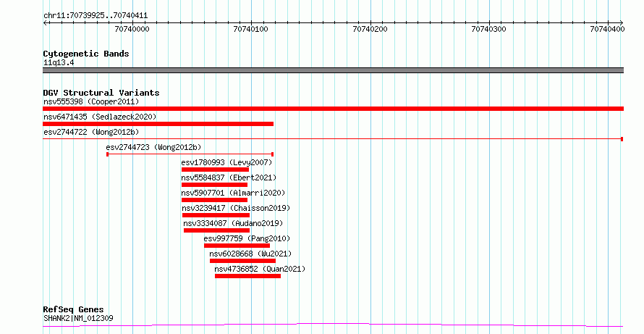644x334 pixels.
Task: Click the nsv555398 (Cooper2011) label
Action: [x=91, y=101]
